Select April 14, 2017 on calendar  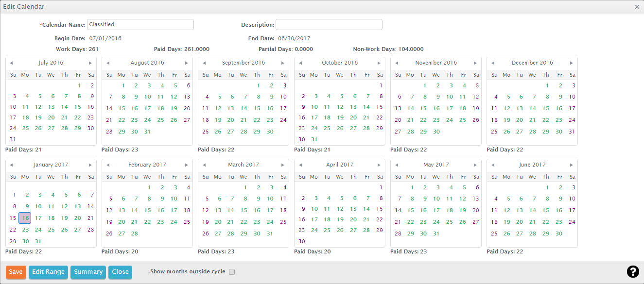tap(366, 209)
